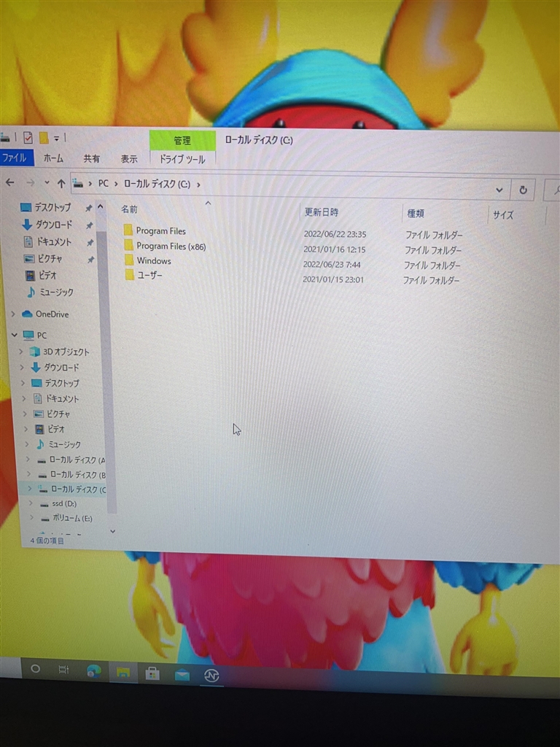Select PC in navigation pane
This screenshot has width=560, height=747.
(35, 336)
